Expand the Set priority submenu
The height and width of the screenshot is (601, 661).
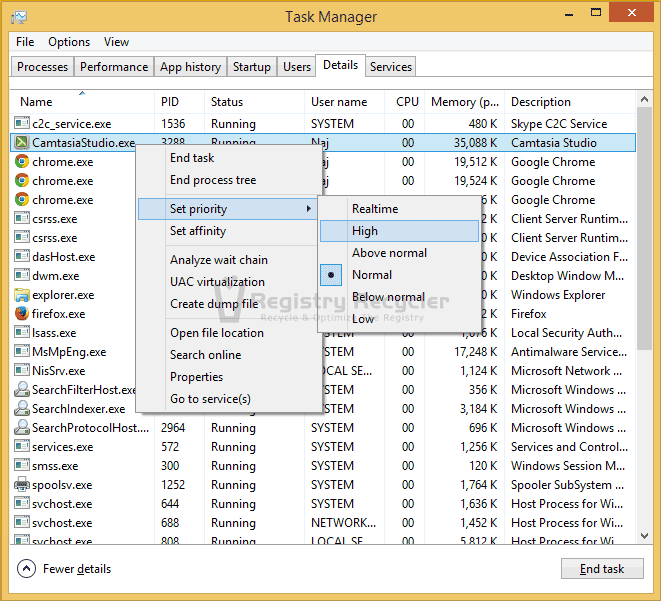click(228, 209)
